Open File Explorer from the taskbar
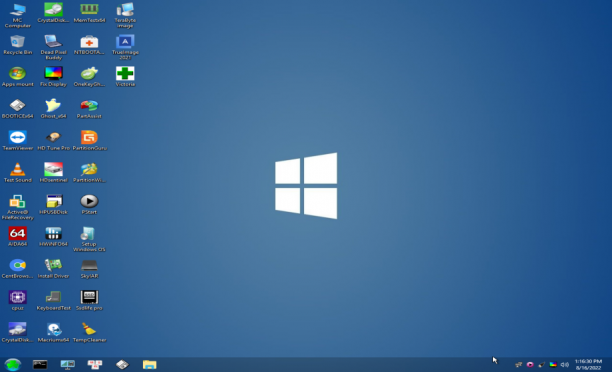The image size is (612, 372). (149, 365)
